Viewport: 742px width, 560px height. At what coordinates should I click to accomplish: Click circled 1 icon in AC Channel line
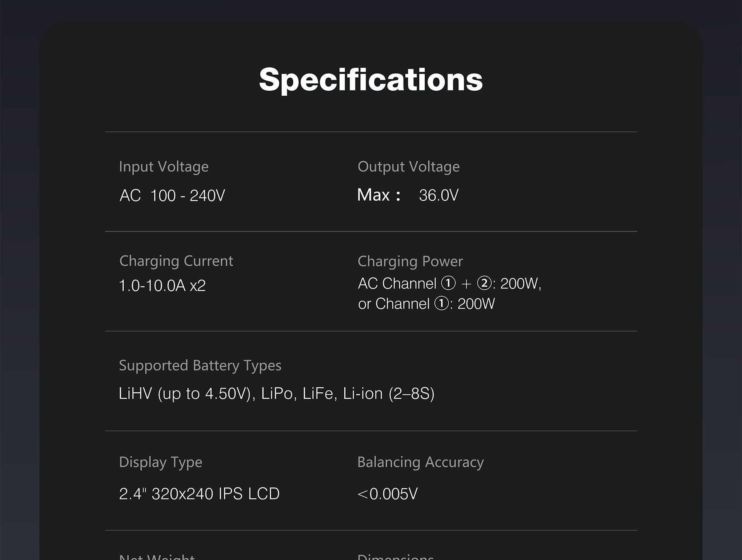(x=448, y=283)
